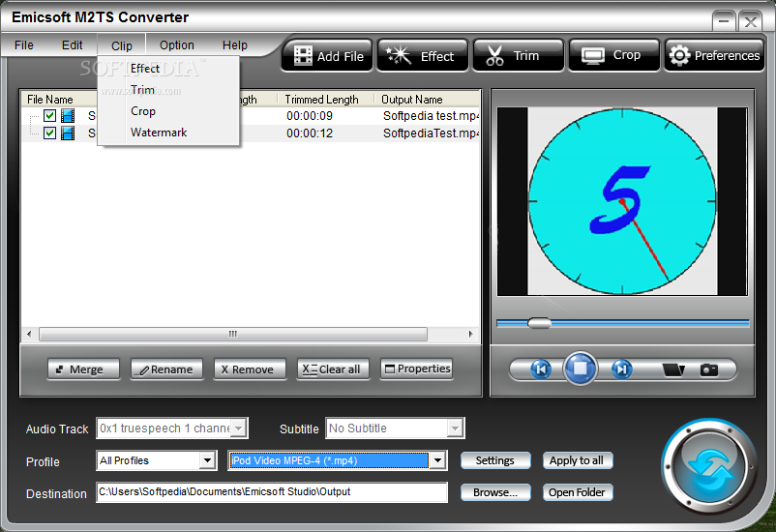
Task: Click the preview seek slider handle
Action: click(539, 323)
